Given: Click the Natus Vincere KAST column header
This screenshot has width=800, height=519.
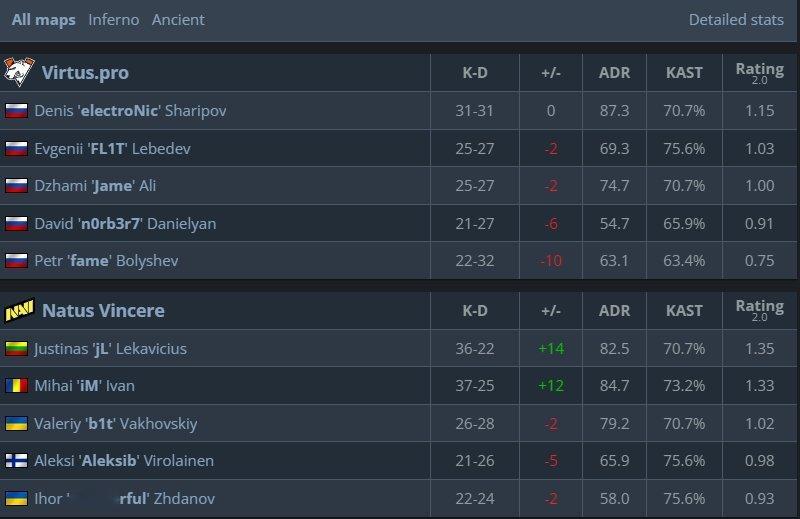Looking at the screenshot, I should click(x=684, y=310).
